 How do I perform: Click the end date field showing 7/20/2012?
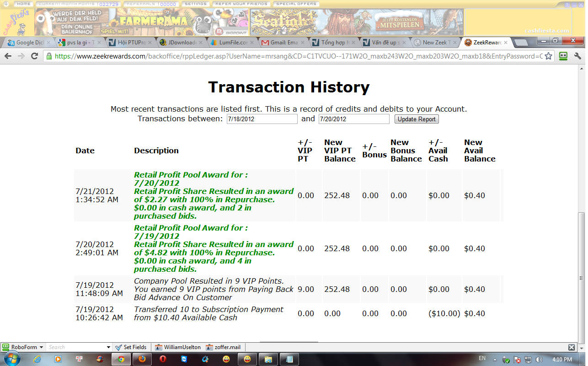click(354, 119)
